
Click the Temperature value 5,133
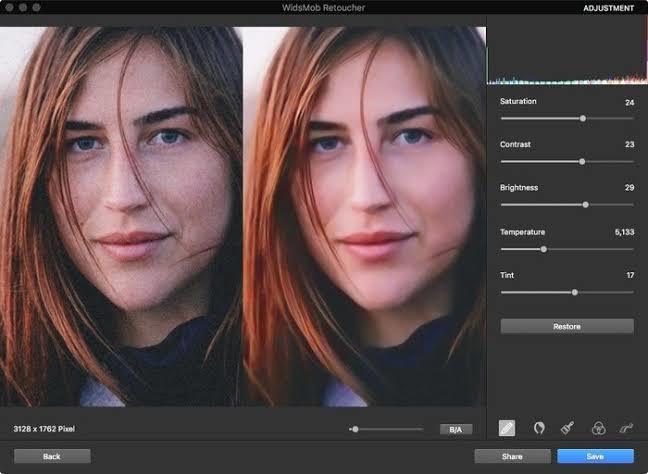(x=624, y=232)
